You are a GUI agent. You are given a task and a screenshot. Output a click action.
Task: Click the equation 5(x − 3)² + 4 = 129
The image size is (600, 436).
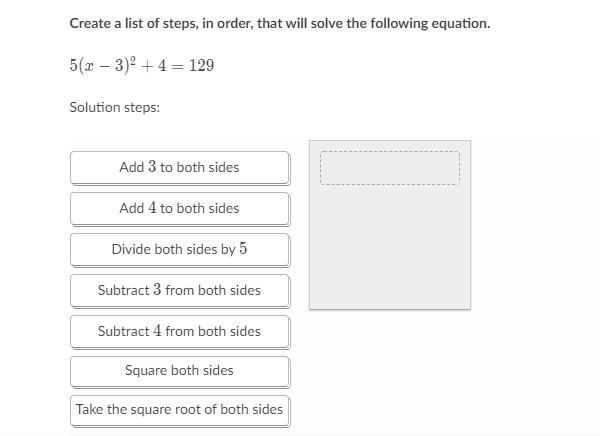click(x=142, y=65)
